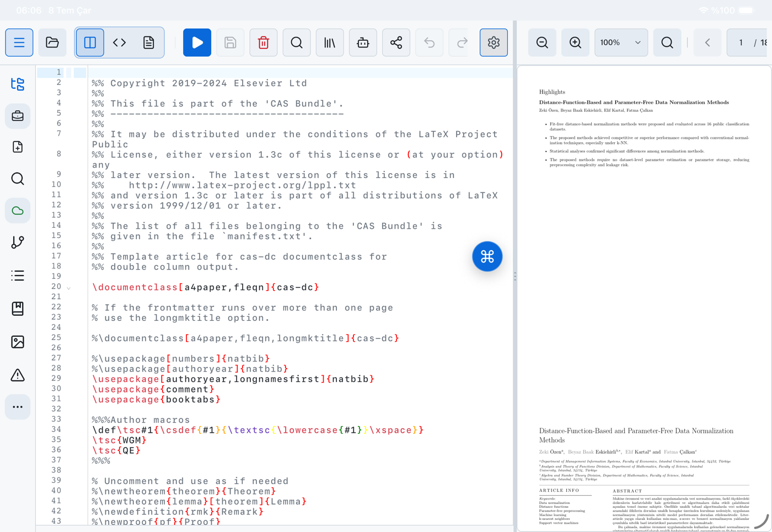
Task: Switch to split editor and preview view
Action: 90,42
